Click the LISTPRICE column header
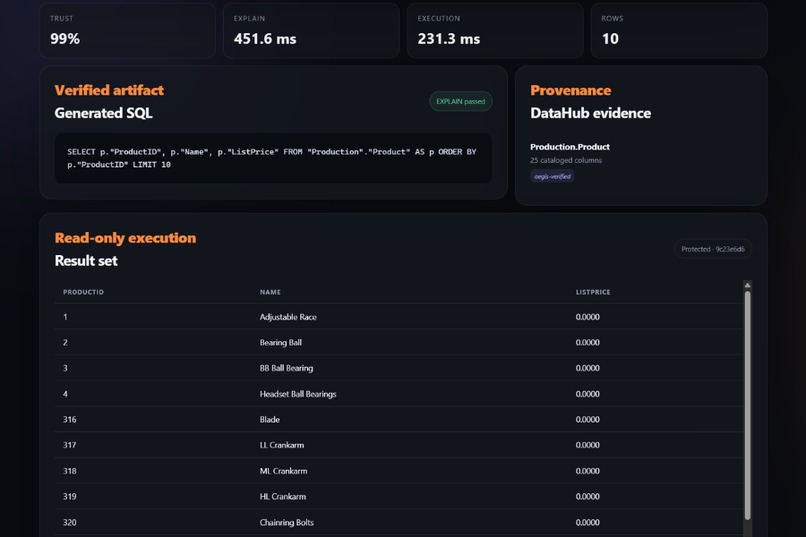The width and height of the screenshot is (806, 537). (x=593, y=292)
